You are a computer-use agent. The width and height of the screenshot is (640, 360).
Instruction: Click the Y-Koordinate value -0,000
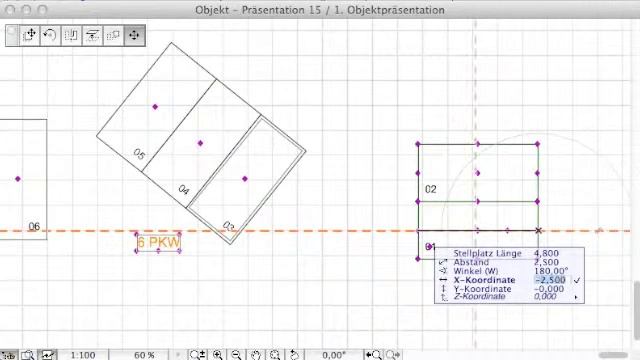point(549,289)
